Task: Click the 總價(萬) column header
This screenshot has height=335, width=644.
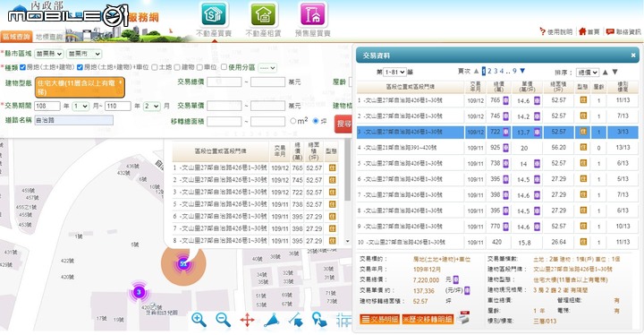Action: coord(498,87)
